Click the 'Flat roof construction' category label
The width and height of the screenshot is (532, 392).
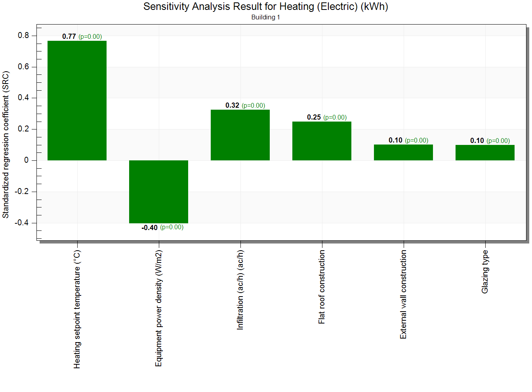click(322, 287)
